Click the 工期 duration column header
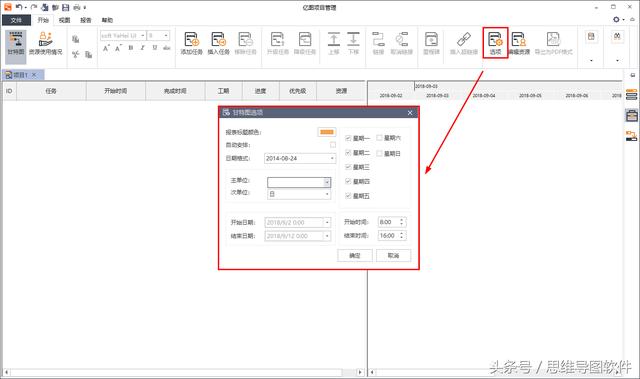This screenshot has width=640, height=379. coord(223,91)
